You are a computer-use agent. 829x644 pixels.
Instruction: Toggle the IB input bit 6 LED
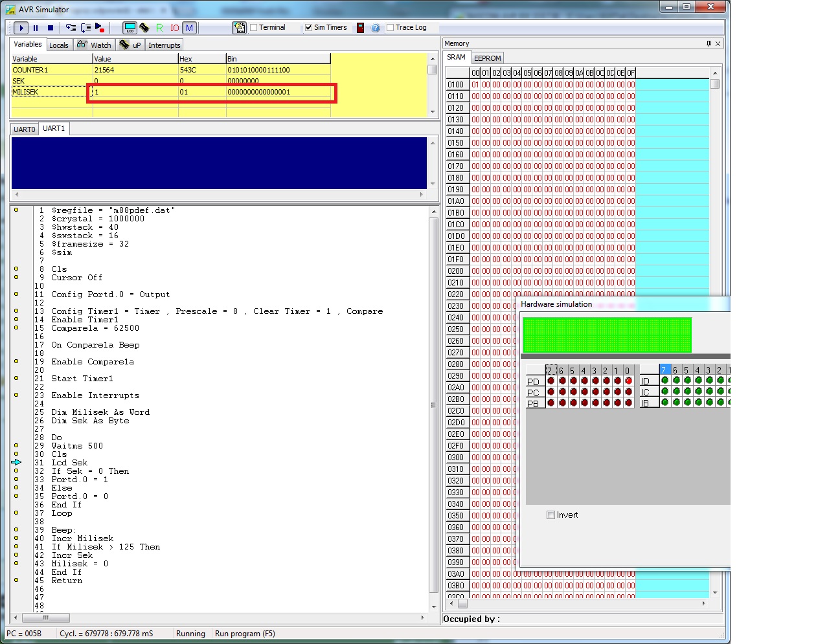[676, 403]
